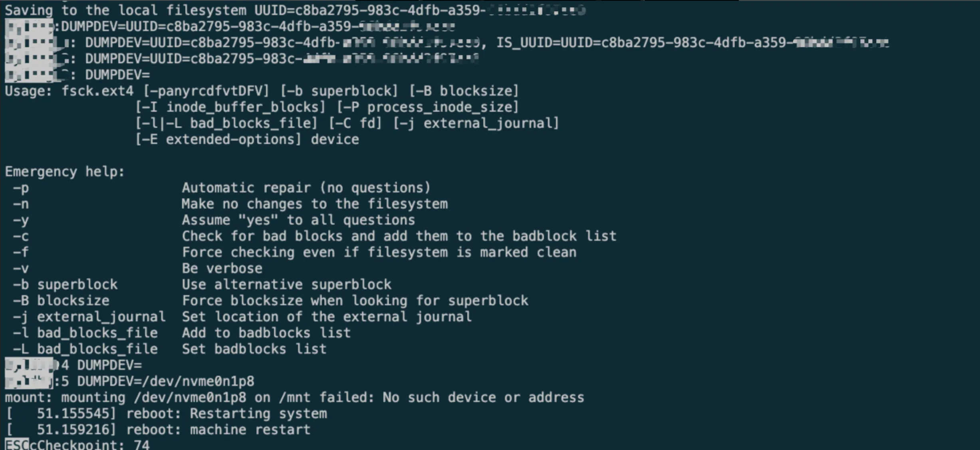
Task: Click "Set badblocks list" description
Action: tap(254, 349)
